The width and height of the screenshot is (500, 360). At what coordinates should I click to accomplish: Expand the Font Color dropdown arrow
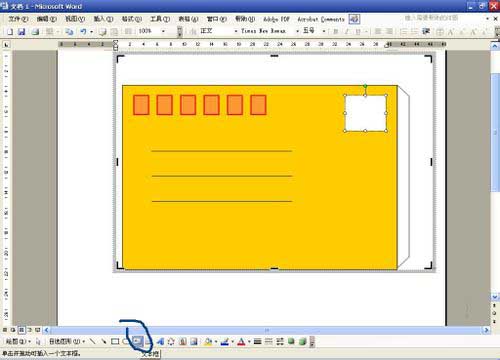249,341
